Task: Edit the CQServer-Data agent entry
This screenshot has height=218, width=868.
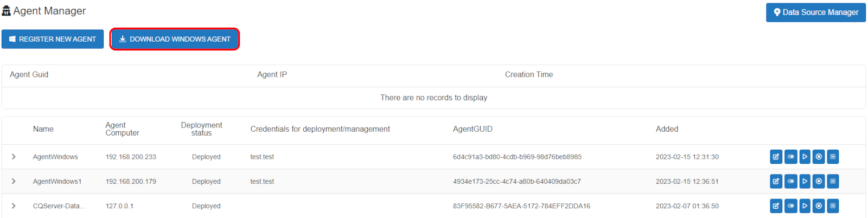Action: [776, 206]
